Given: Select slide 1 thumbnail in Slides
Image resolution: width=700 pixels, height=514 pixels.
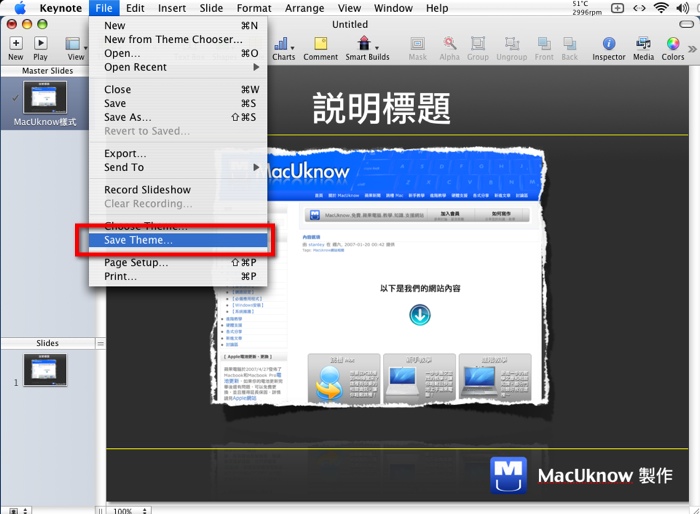Looking at the screenshot, I should [45, 370].
